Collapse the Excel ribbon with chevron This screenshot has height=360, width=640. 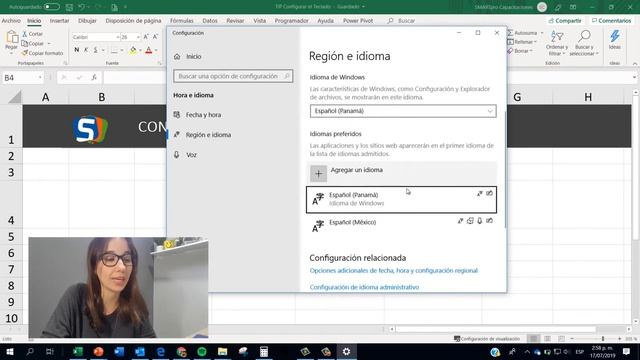pyautogui.click(x=635, y=64)
